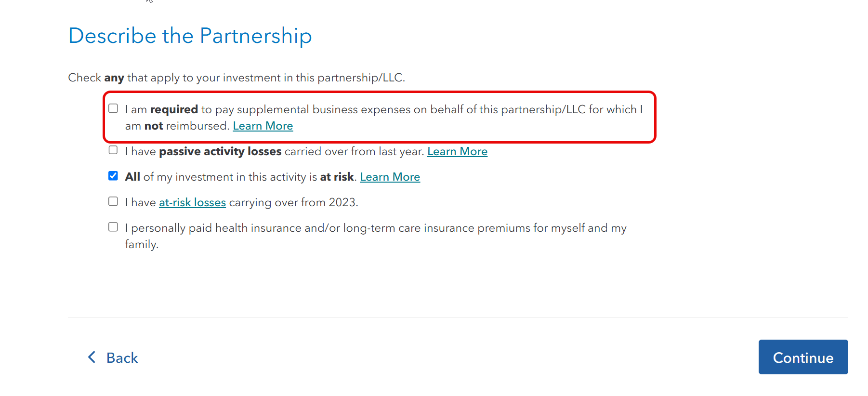Click the 'Check any that apply' instruction text
868x396 pixels.
pos(237,78)
